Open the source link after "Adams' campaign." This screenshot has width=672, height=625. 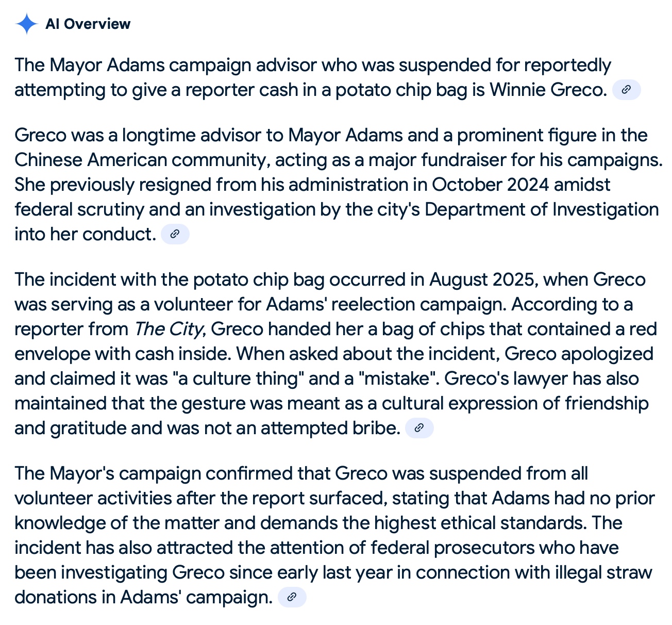tap(292, 597)
